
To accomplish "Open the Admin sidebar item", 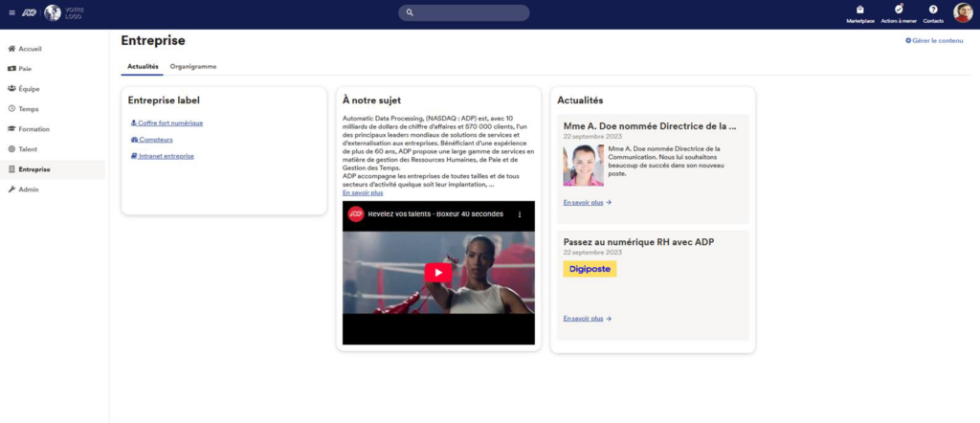I will click(29, 189).
